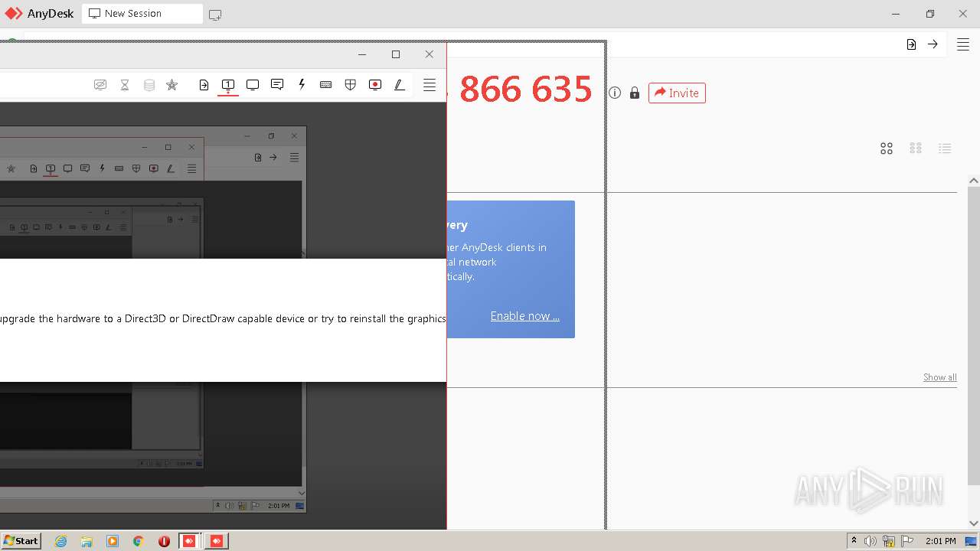Switch to second AnyDesk taskbar button
Screen dimensions: 980x551
217,541
